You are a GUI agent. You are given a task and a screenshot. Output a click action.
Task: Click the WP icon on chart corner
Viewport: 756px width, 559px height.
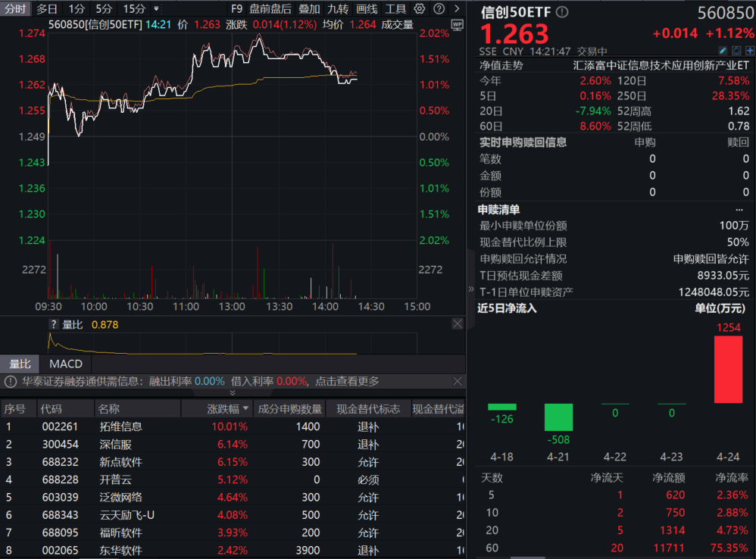[x=457, y=24]
